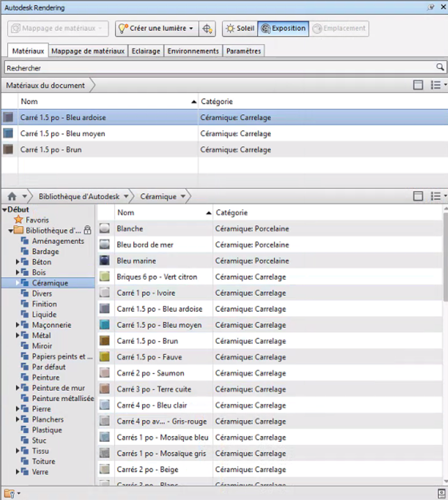Expand the Planchers category
Screen dimensions: 448x500
(17, 420)
